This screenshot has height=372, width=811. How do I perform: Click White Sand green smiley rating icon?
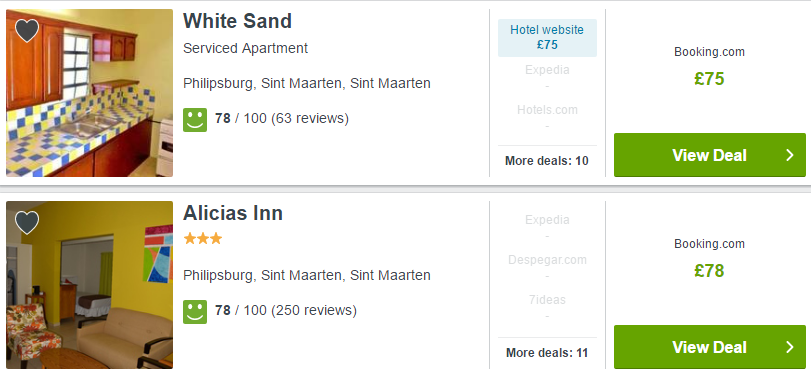tap(195, 120)
